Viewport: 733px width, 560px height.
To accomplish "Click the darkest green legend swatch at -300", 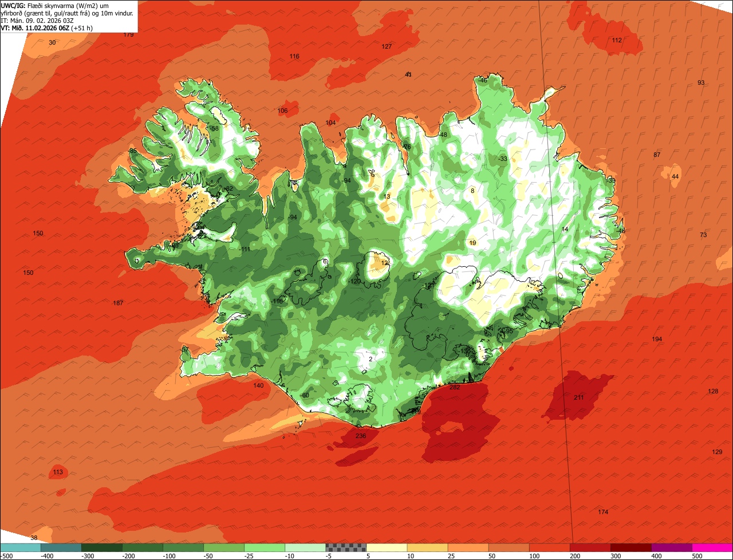I will tap(102, 547).
